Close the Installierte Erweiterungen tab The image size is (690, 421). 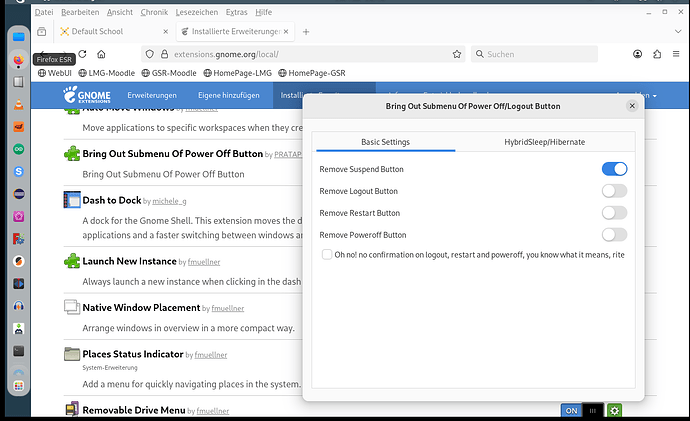286,32
